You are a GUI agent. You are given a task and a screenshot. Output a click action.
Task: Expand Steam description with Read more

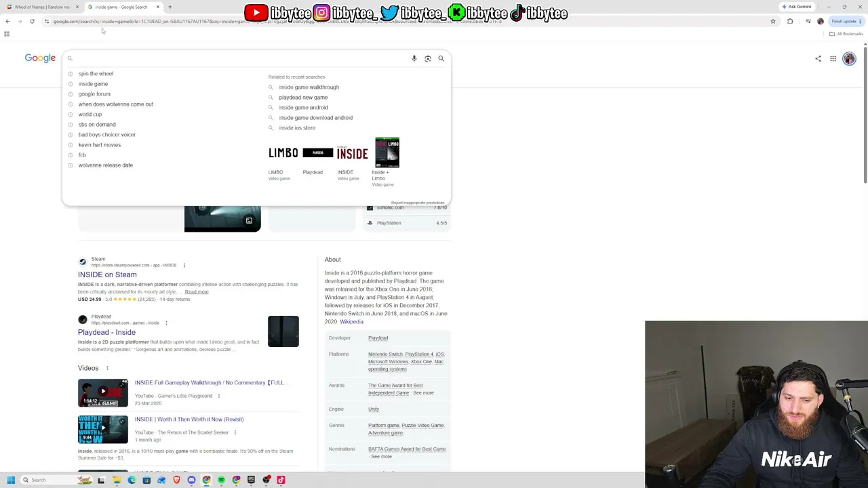[x=197, y=292]
